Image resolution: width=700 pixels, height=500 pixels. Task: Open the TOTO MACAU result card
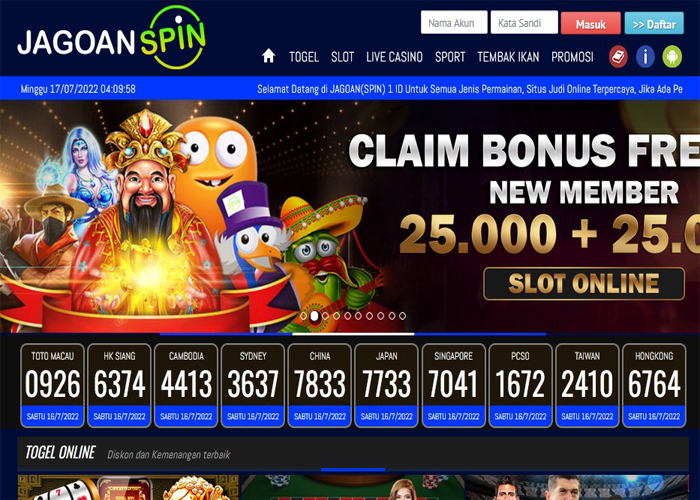52,386
